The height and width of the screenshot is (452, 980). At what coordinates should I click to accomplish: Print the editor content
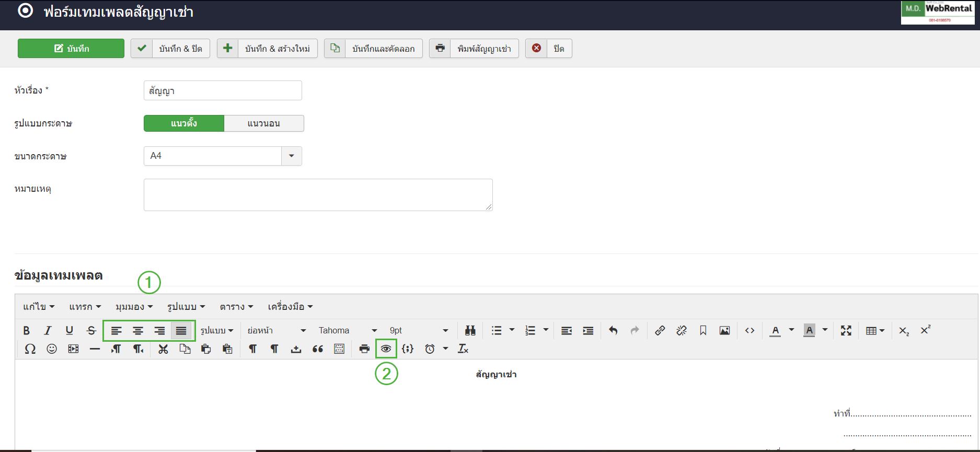[364, 349]
